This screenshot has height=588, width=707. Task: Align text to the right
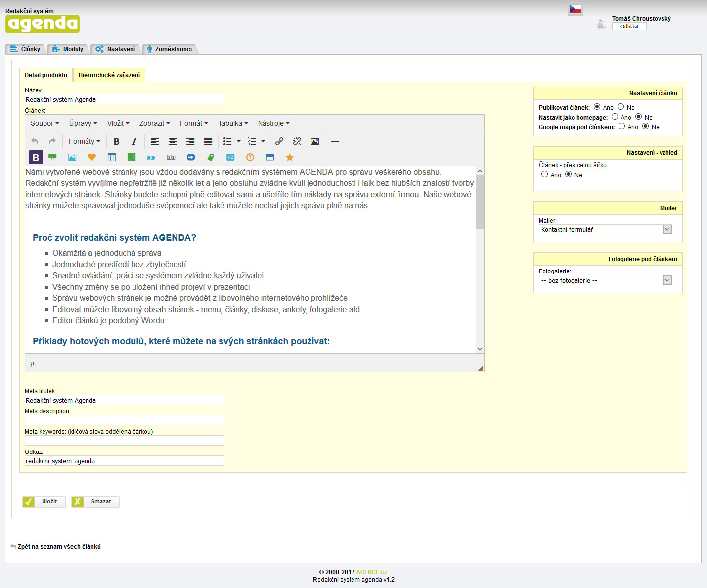tap(190, 141)
